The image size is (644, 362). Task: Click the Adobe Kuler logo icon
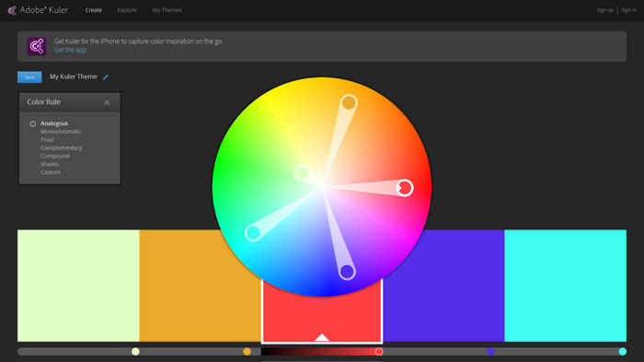click(12, 10)
